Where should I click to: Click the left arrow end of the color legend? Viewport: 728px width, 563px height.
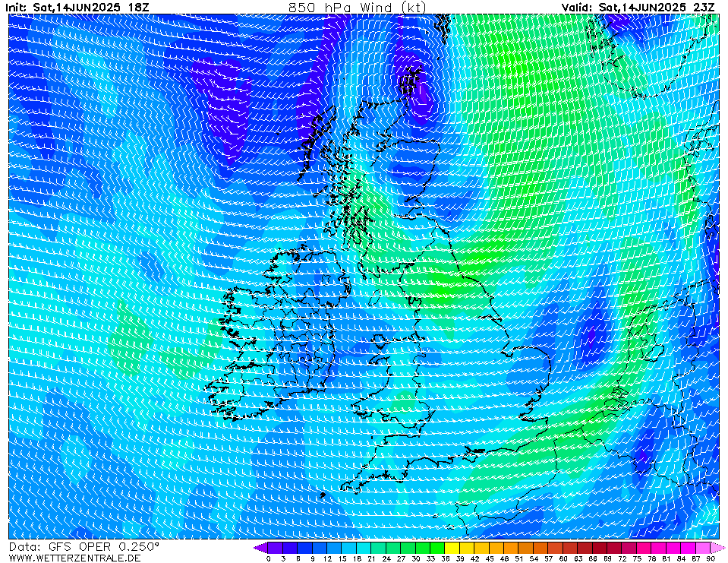[x=260, y=548]
